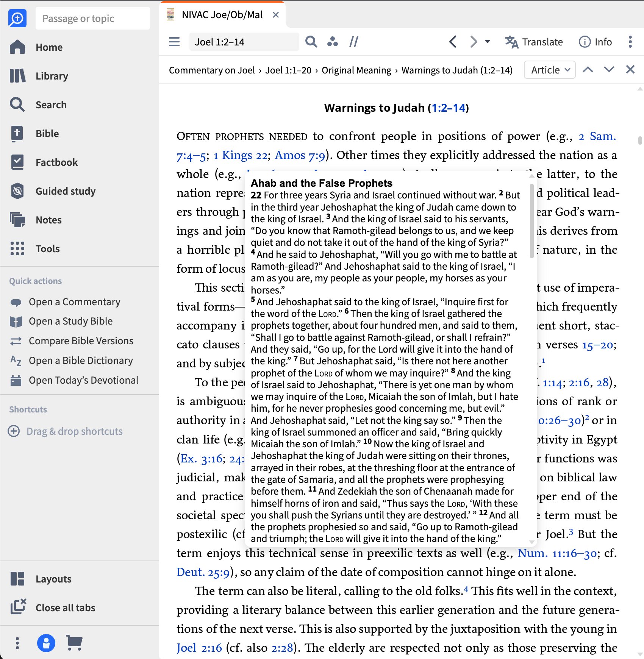The width and height of the screenshot is (644, 659).
Task: Go to previous article with up chevron
Action: [x=588, y=70]
